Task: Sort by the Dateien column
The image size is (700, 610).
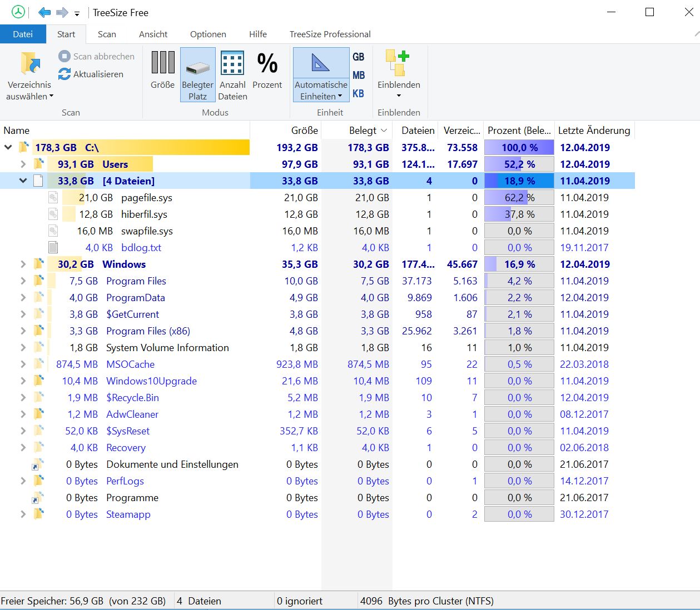Action: pyautogui.click(x=415, y=131)
